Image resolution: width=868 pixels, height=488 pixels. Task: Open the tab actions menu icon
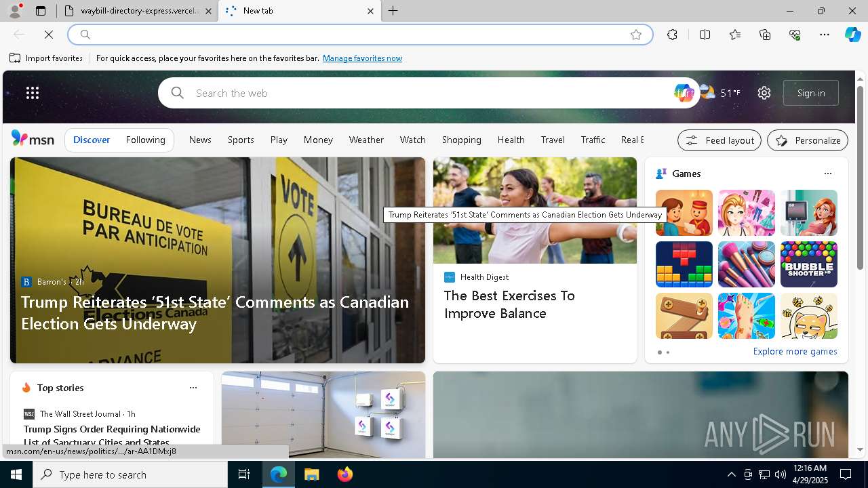coord(41,11)
